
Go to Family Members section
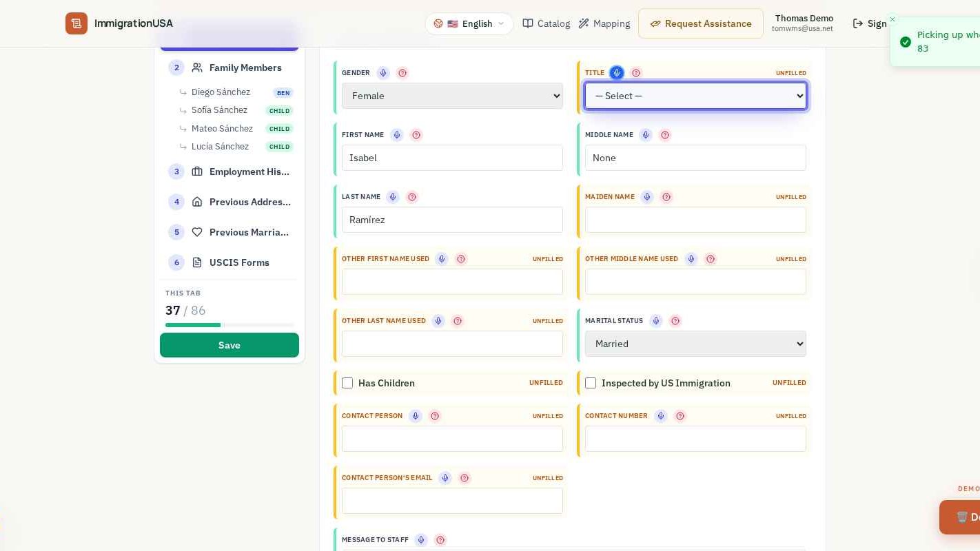tap(229, 67)
